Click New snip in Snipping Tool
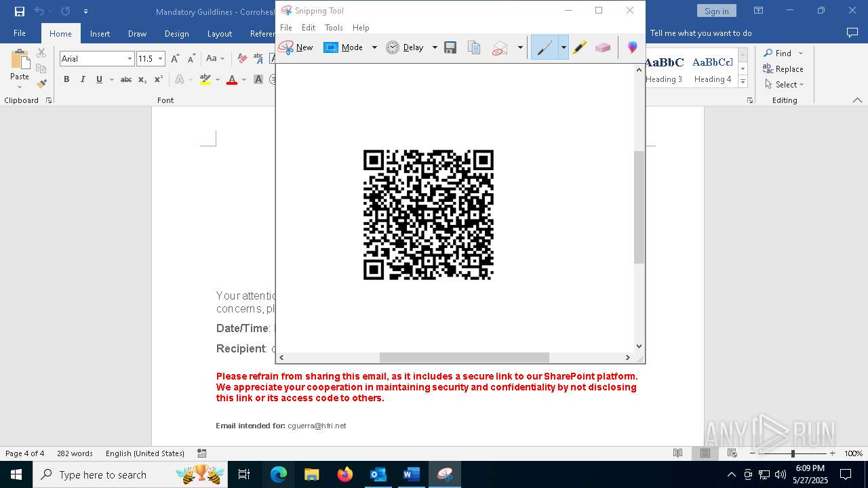This screenshot has height=488, width=868. pos(296,47)
